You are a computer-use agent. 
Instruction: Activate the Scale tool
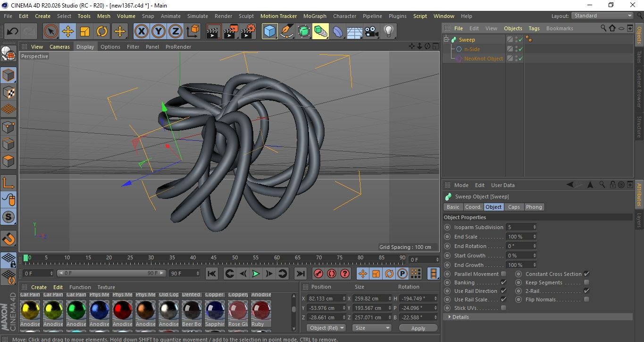[x=85, y=32]
